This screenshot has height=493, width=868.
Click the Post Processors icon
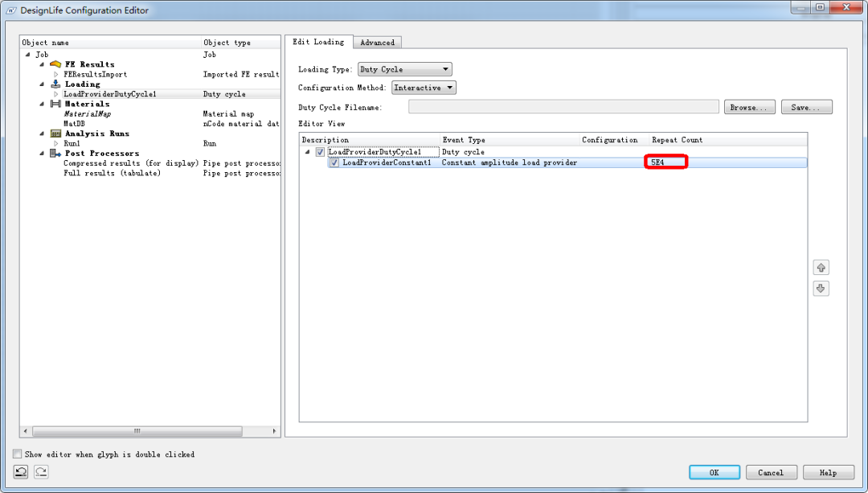55,154
